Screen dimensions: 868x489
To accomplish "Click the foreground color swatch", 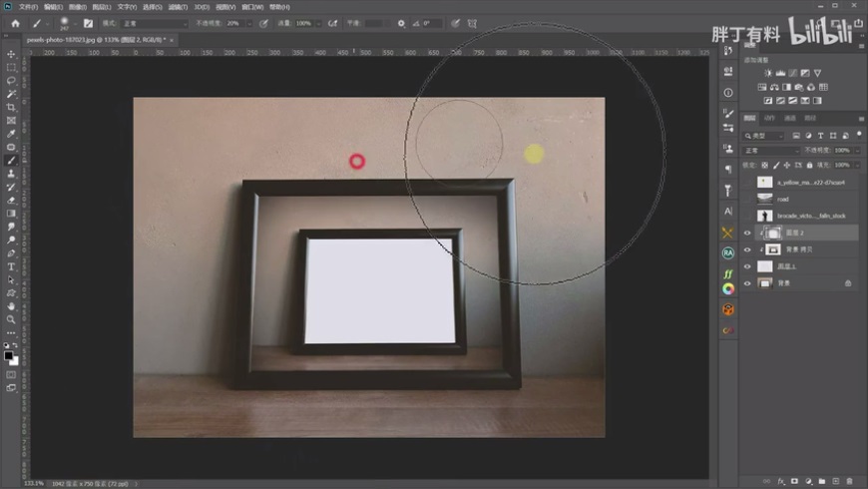I will [x=9, y=354].
